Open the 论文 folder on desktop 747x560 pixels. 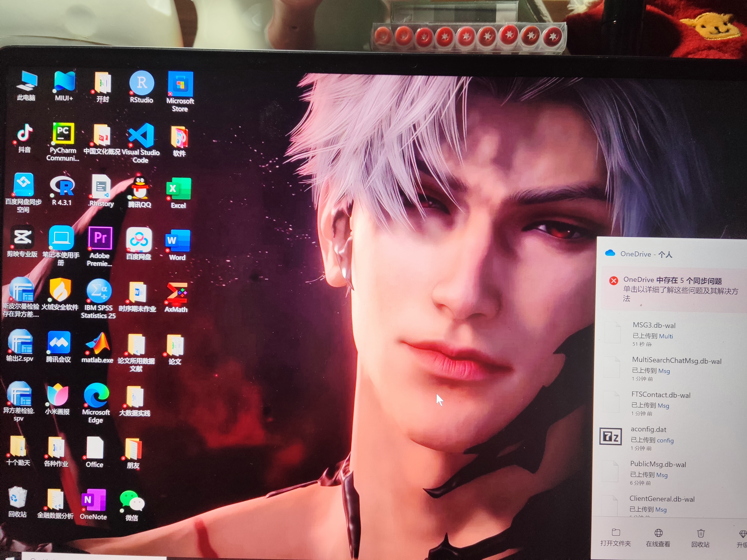(x=175, y=346)
